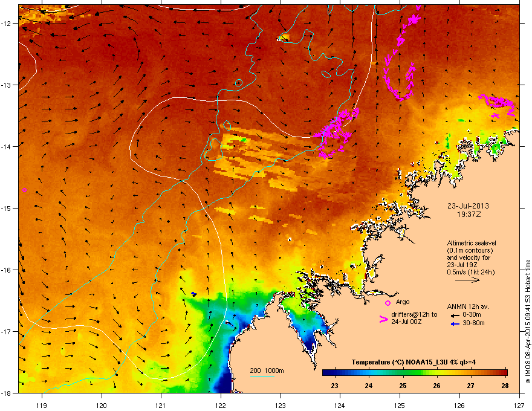Click the 0.5m/s velocity scale arrow
Image resolution: width=532 pixels, height=411 pixels.
pyautogui.click(x=467, y=280)
